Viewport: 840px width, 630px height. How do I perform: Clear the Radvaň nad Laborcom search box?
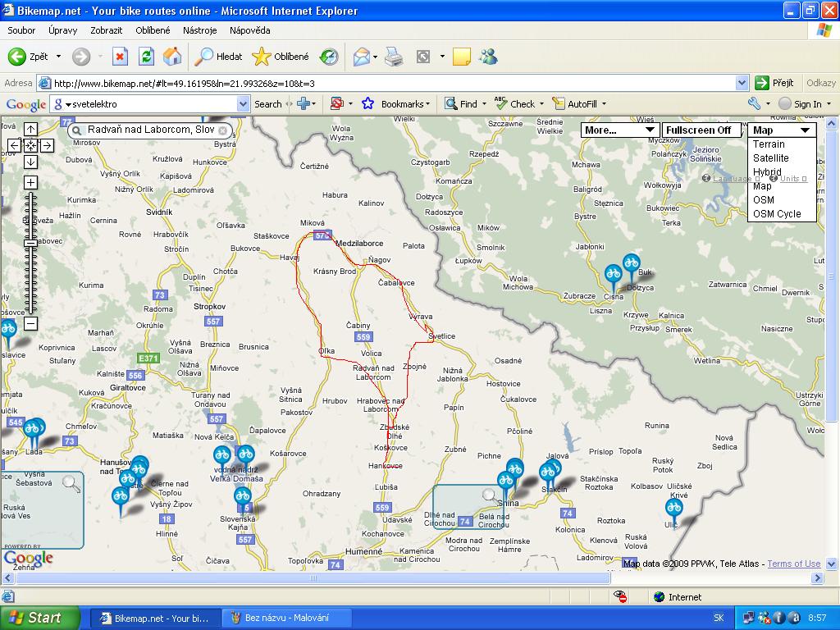223,130
